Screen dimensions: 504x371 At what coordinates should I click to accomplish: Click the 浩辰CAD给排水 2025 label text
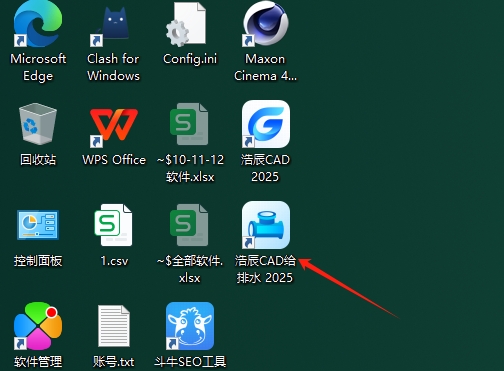pyautogui.click(x=265, y=269)
